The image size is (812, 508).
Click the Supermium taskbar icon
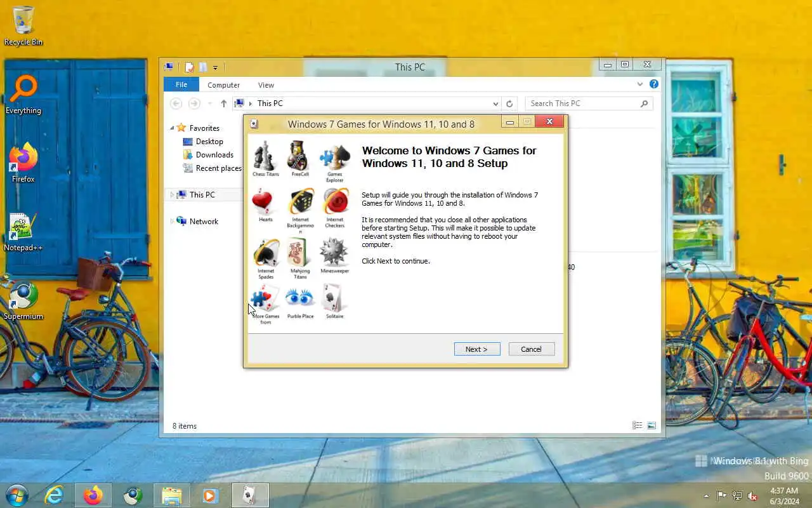click(x=133, y=495)
